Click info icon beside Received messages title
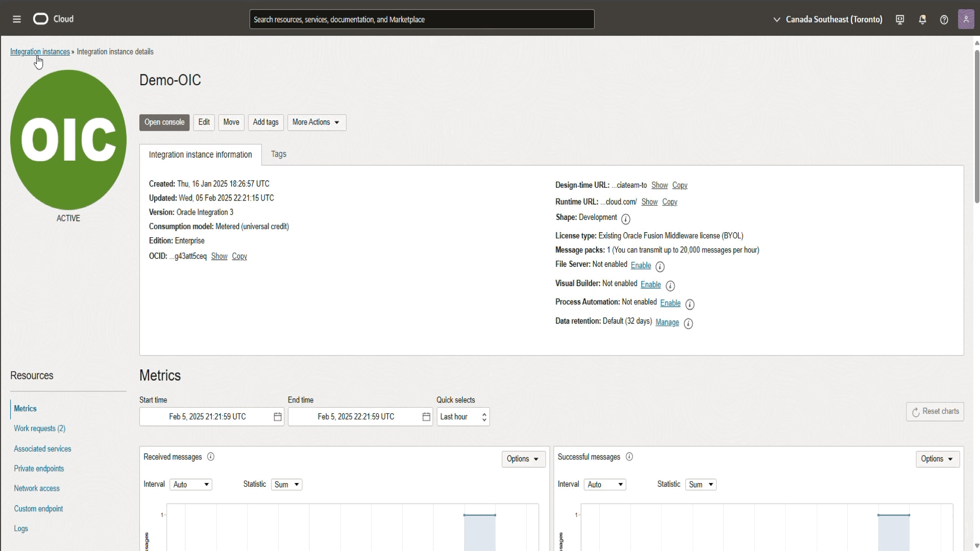The height and width of the screenshot is (551, 980). [211, 457]
